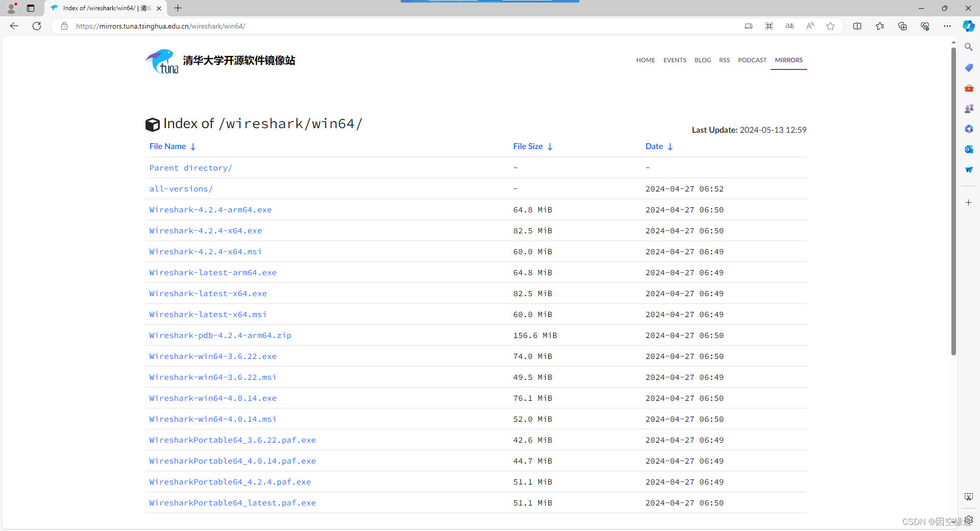This screenshot has width=980, height=531.
Task: Open the sidebar games icon
Action: click(x=969, y=108)
